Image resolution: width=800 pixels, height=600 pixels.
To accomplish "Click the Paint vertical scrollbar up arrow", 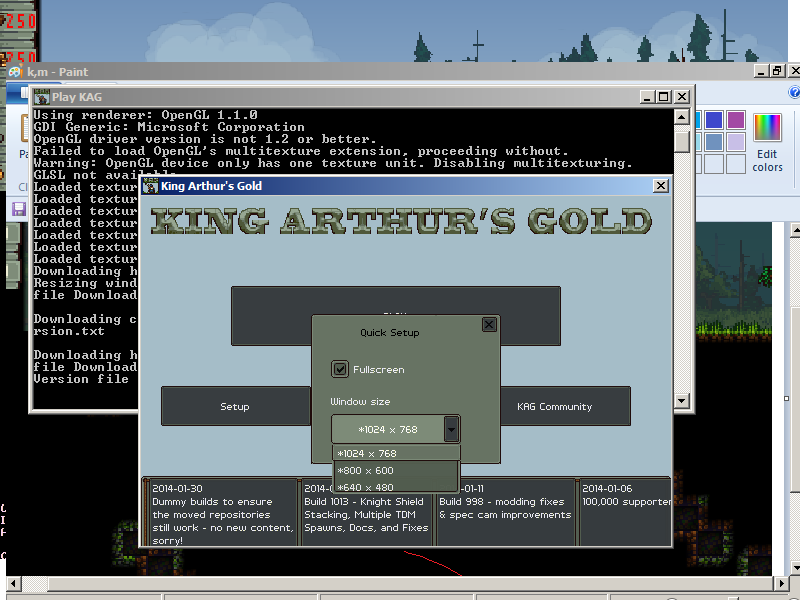I will click(x=794, y=230).
